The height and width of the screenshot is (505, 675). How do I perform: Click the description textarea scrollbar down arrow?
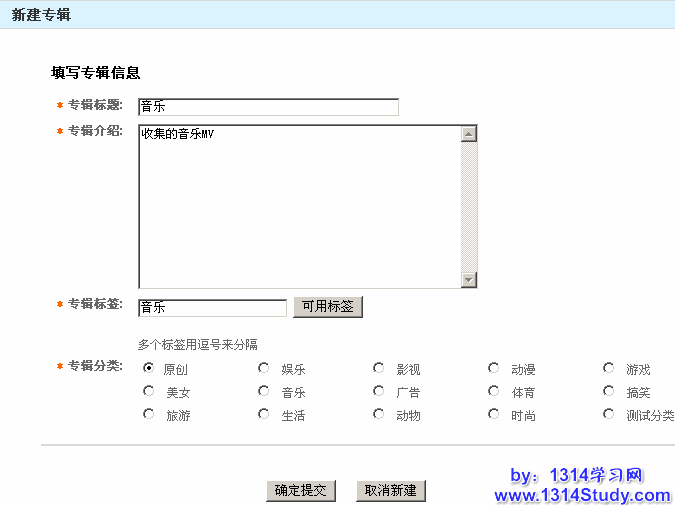click(469, 280)
